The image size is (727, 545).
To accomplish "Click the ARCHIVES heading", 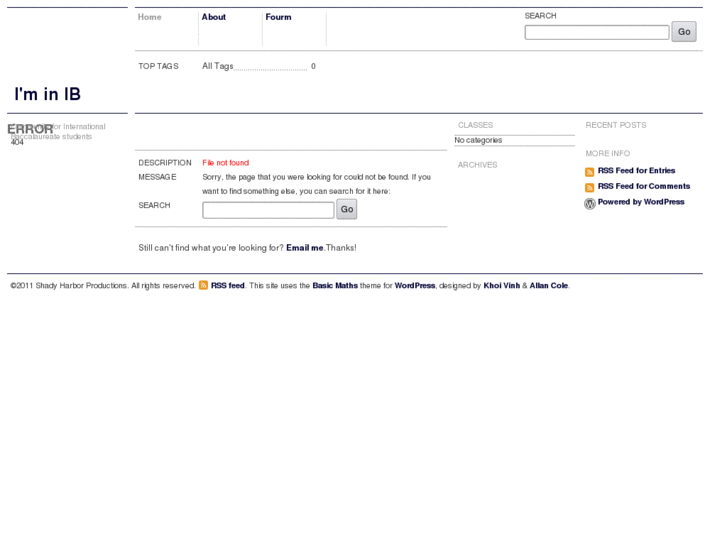I will pos(477,165).
